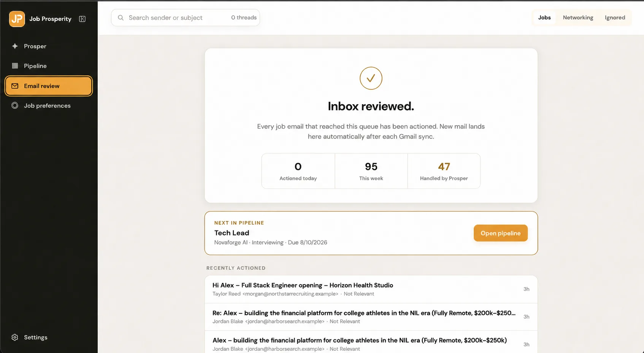Click the 0 threads counter
The height and width of the screenshot is (353, 644).
click(x=244, y=17)
